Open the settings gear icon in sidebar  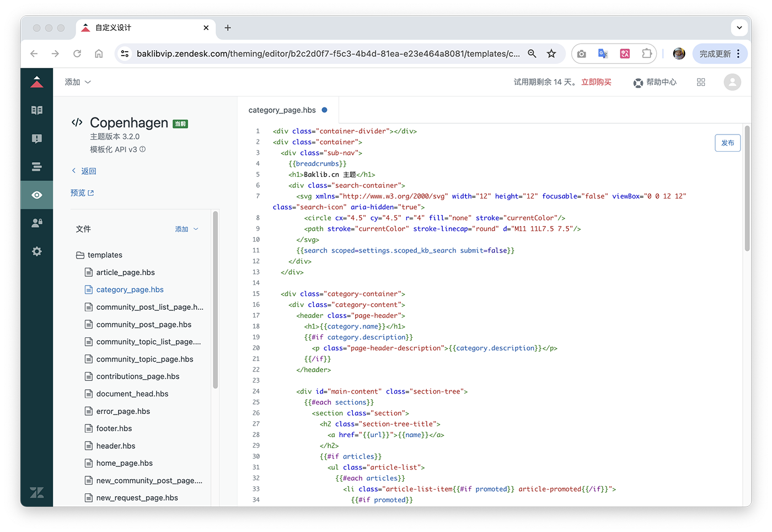[37, 251]
